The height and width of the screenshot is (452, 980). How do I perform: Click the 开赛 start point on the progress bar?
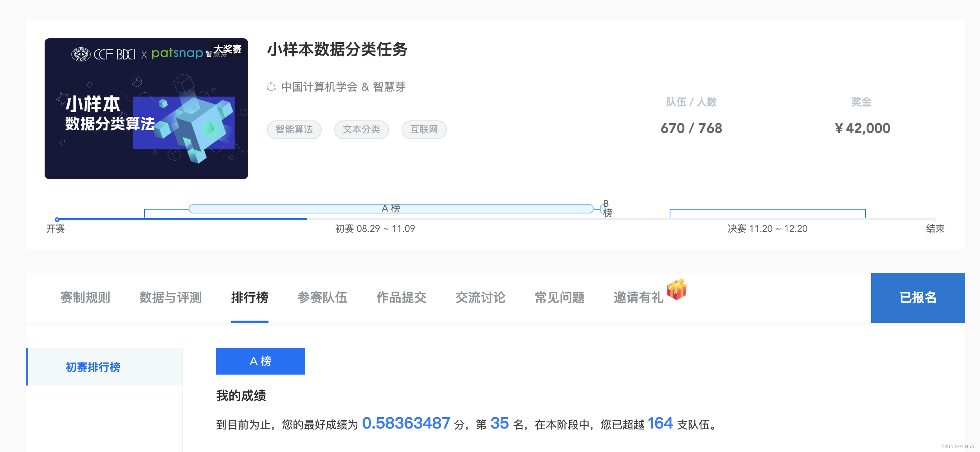58,220
